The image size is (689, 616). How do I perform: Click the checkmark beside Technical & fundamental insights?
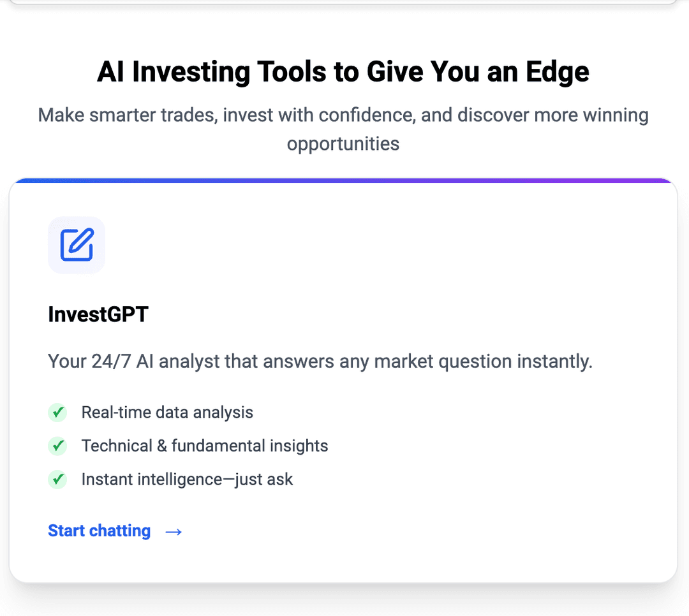57,446
